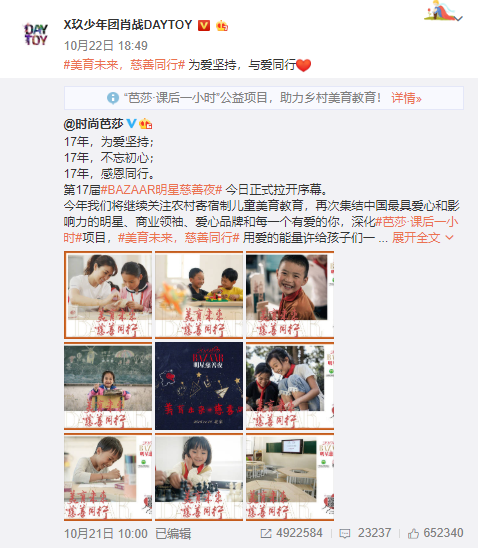The height and width of the screenshot is (548, 478).
Task: Open hashtag #美育未来，慈善同行# in top post
Action: point(124,65)
